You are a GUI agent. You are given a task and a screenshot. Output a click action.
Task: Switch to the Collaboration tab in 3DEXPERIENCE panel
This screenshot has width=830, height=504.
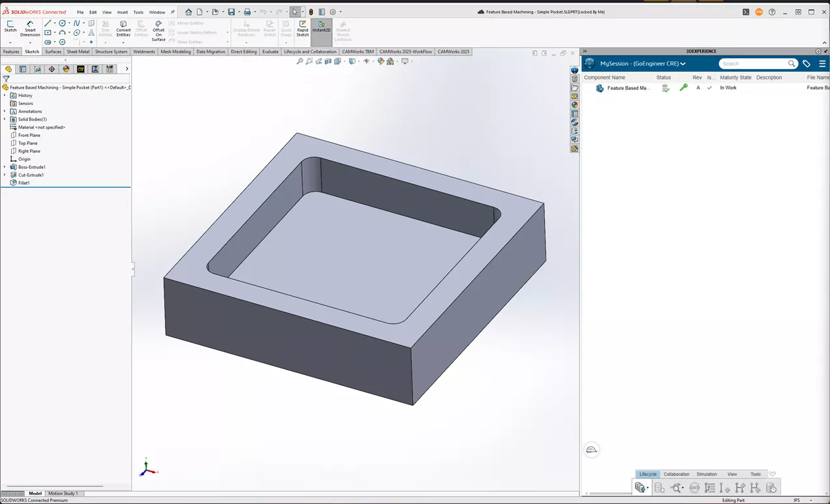[676, 474]
